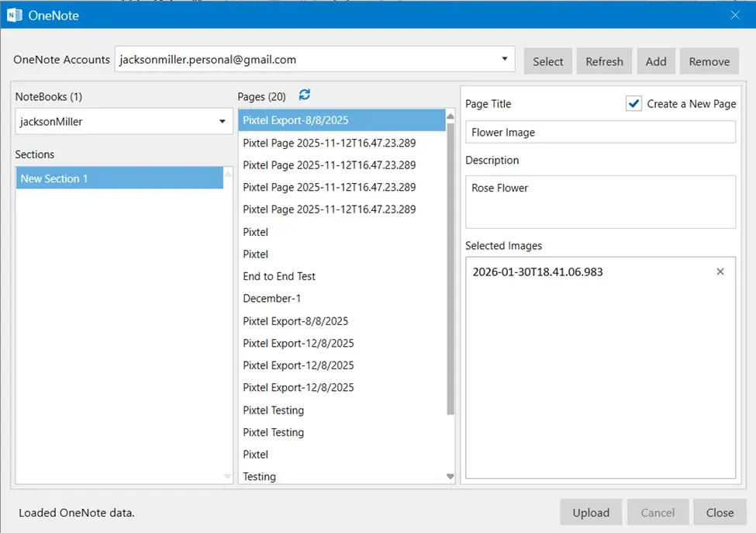Select End to End Test page
Screen dimensions: 756x533
point(341,276)
